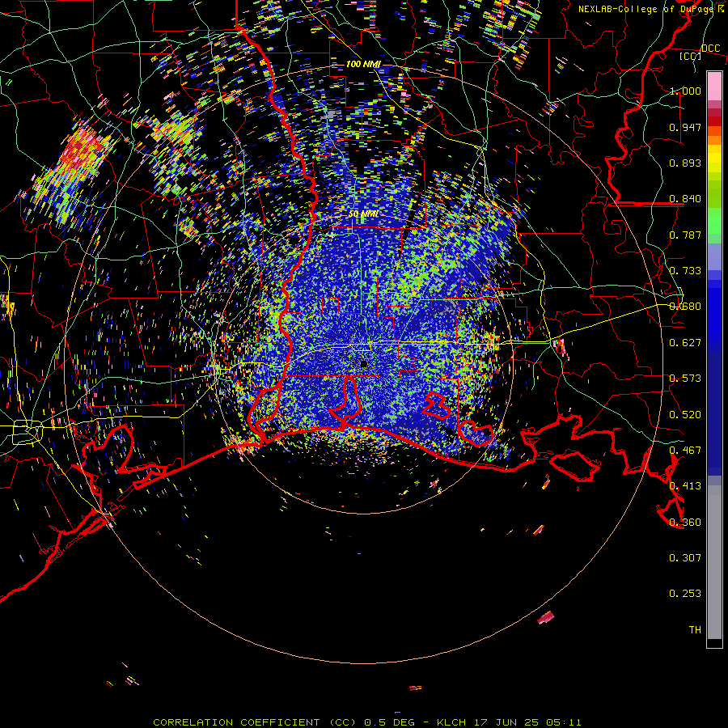The width and height of the screenshot is (728, 728).
Task: Click the 0.573 color scale label
Action: pos(685,379)
